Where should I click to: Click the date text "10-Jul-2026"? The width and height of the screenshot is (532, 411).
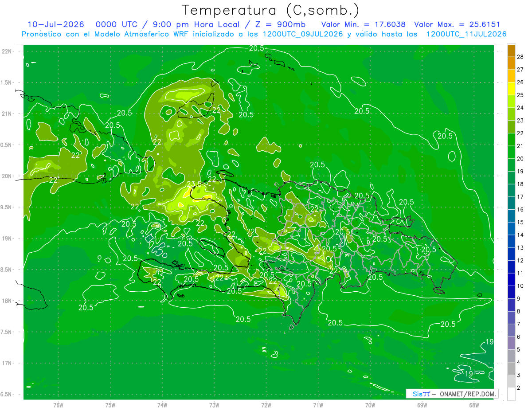pyautogui.click(x=56, y=24)
